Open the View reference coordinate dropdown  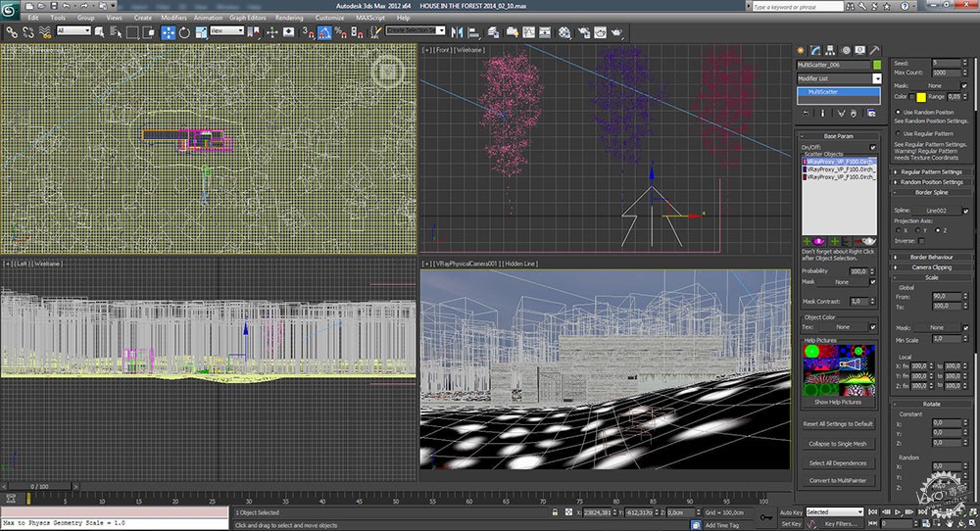(x=227, y=30)
